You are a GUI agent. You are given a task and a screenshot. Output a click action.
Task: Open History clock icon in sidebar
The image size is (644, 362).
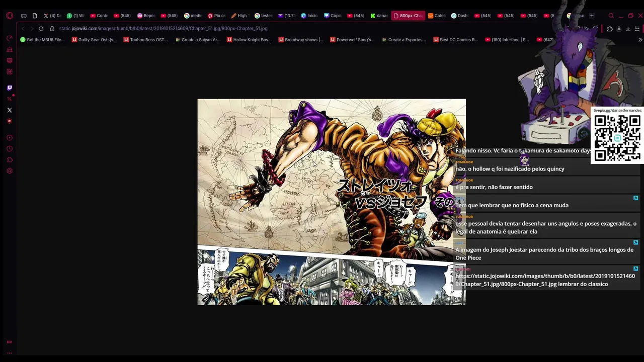coord(10,149)
